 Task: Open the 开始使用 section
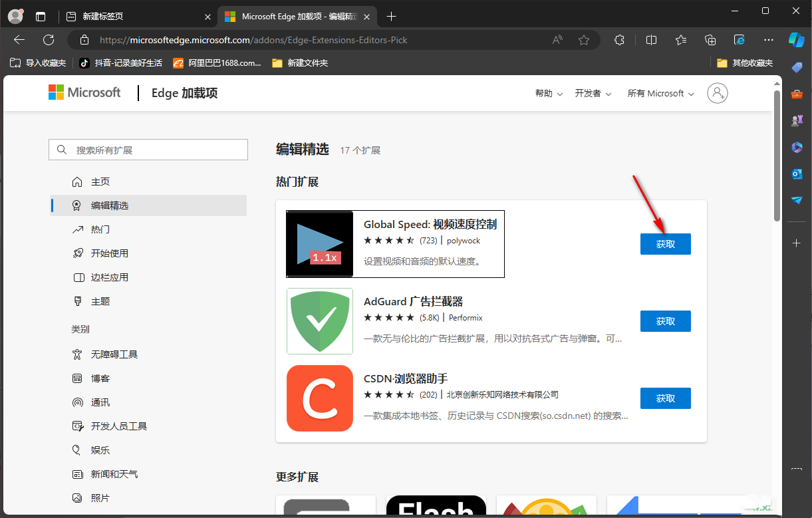coord(148,253)
